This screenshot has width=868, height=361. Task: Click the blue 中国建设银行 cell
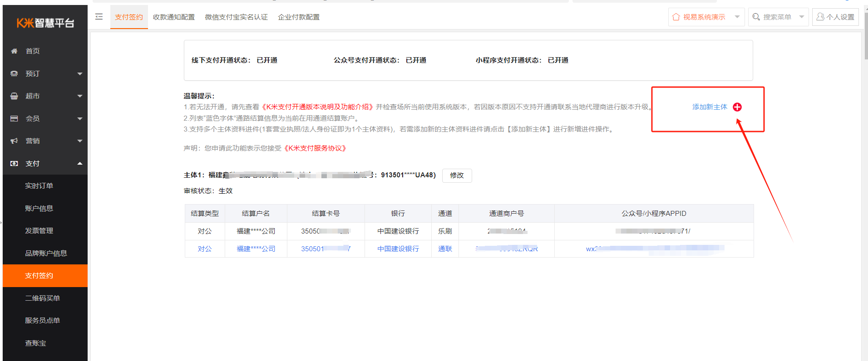pos(398,249)
